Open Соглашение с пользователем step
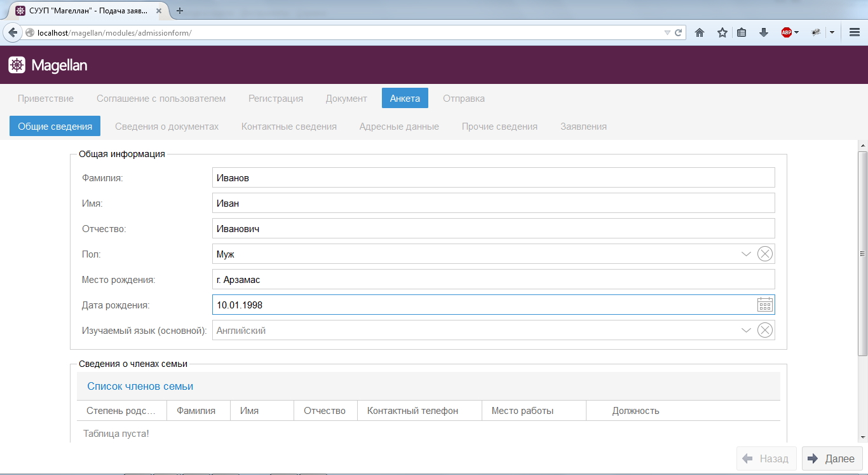Screen dimensions: 868x475 (x=161, y=99)
